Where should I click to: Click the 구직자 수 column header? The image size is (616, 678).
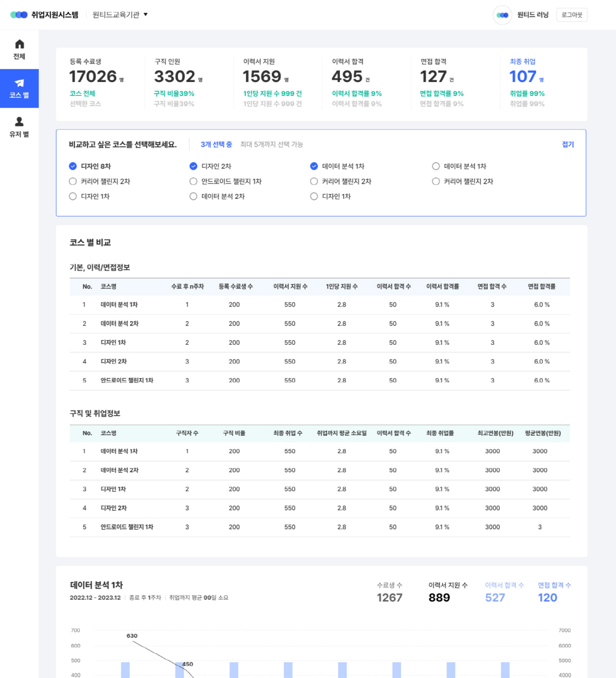187,433
